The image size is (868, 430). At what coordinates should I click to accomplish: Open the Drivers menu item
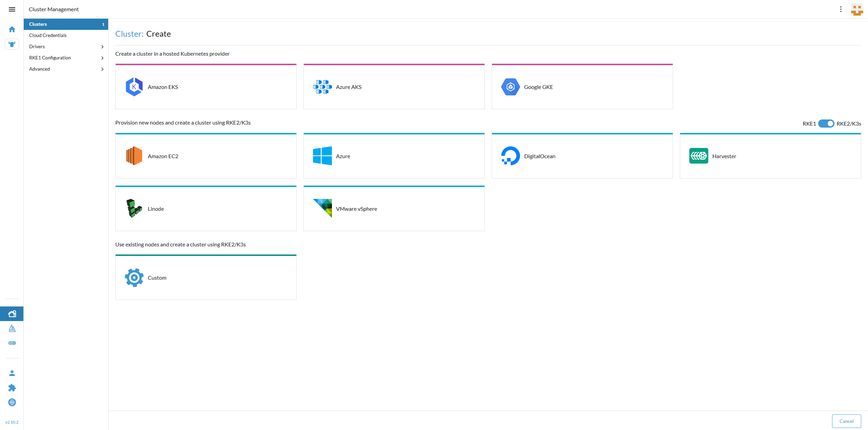tap(66, 46)
